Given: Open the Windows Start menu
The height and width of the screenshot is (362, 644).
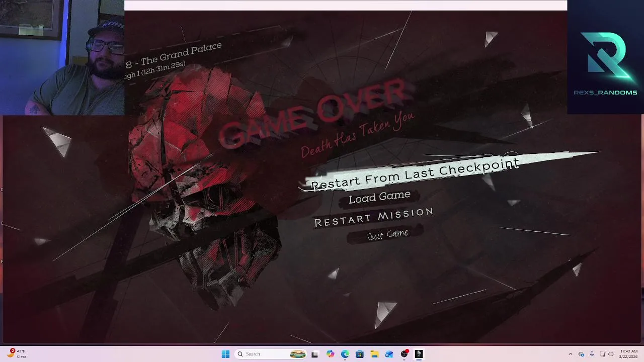Looking at the screenshot, I should (225, 354).
